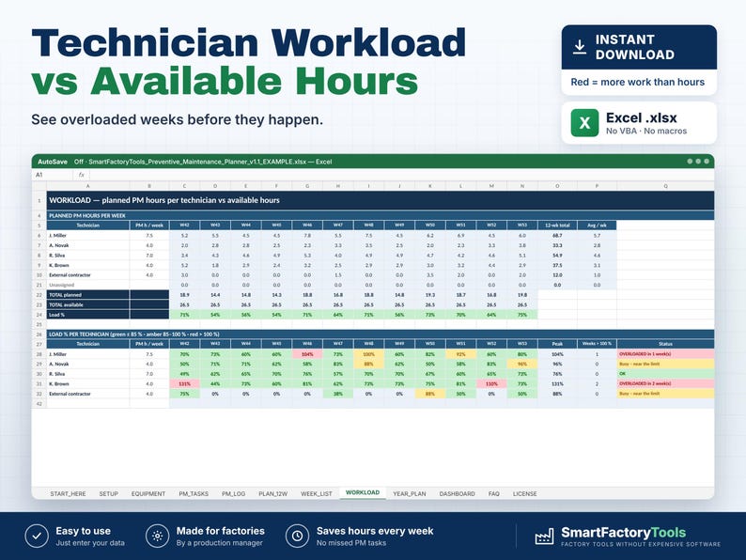746x560 pixels.
Task: Go to the PM_TASKS sheet tab
Action: (x=194, y=494)
